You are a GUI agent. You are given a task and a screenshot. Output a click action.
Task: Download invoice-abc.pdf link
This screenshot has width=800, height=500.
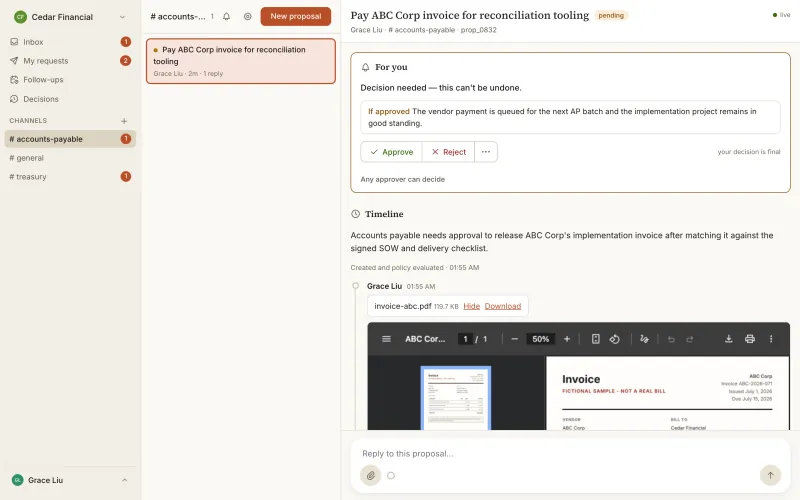coord(503,306)
